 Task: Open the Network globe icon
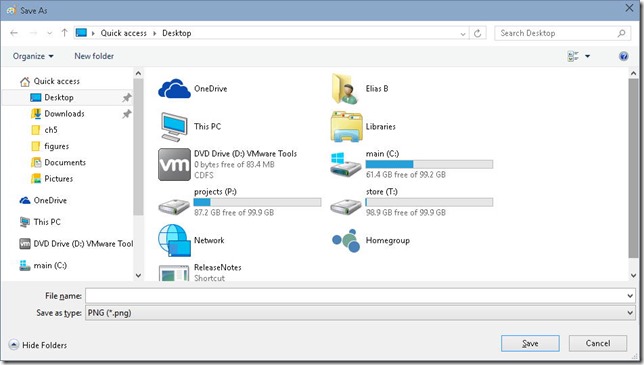174,240
